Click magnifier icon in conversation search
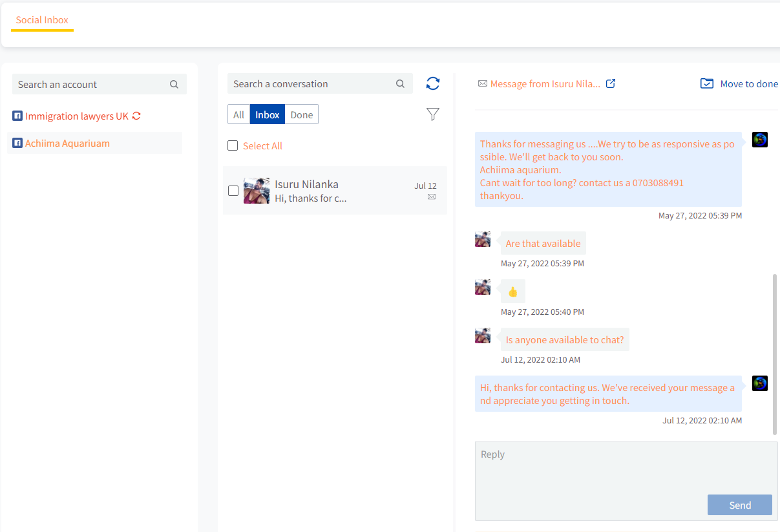Viewport: 780px width, 532px height. (400, 84)
